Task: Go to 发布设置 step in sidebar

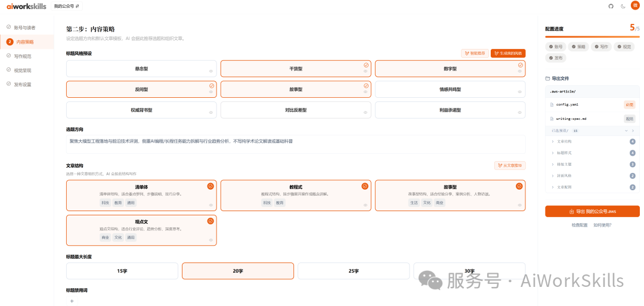Action: coord(27,85)
